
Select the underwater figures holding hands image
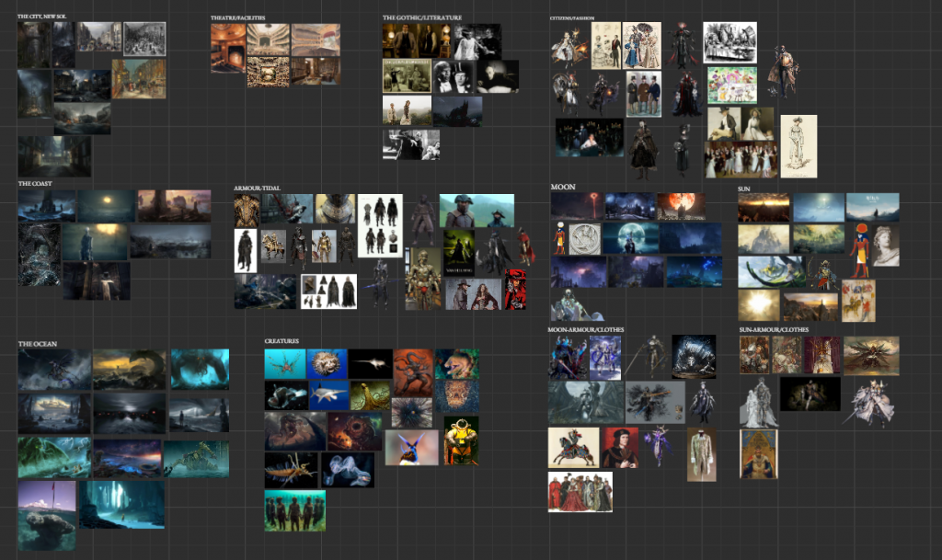(295, 510)
